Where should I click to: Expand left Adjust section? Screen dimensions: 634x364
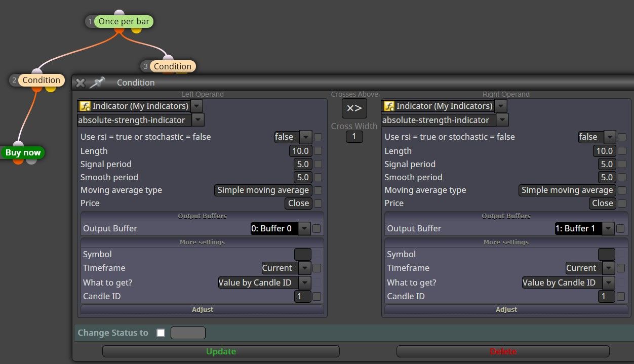pos(202,309)
